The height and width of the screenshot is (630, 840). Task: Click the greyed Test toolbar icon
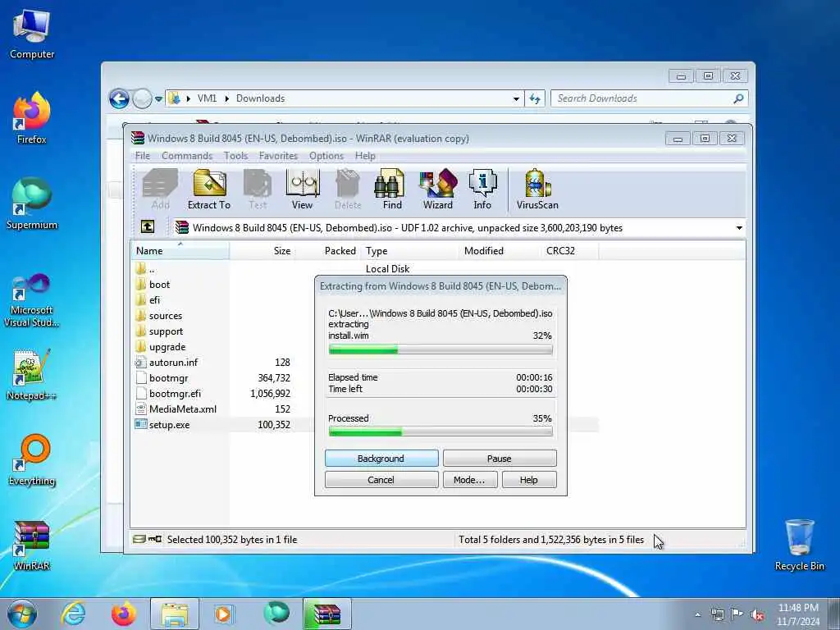tap(258, 189)
